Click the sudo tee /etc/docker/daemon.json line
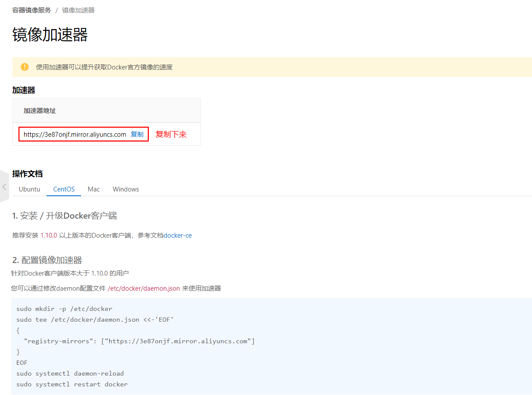Screen dimensions: 532x395 pyautogui.click(x=95, y=320)
